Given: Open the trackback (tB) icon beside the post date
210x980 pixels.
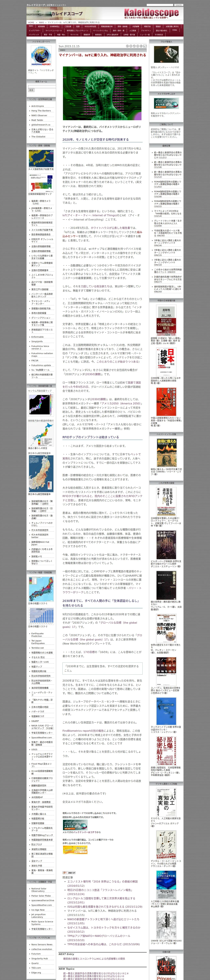Looking at the screenshot, I should (x=141, y=46).
